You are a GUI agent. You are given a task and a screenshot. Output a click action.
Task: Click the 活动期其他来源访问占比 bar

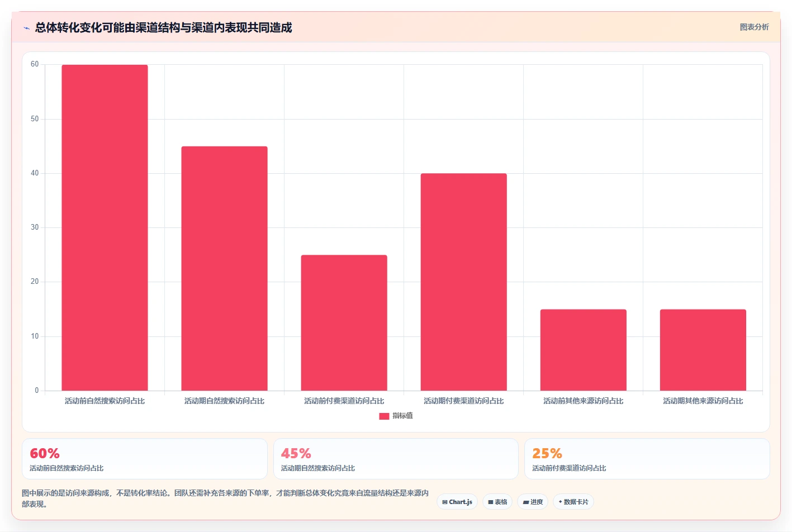coord(703,350)
